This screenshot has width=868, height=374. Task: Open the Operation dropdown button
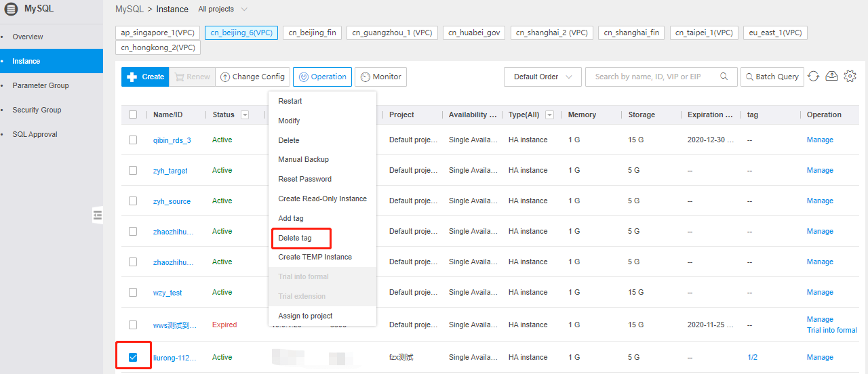point(322,77)
